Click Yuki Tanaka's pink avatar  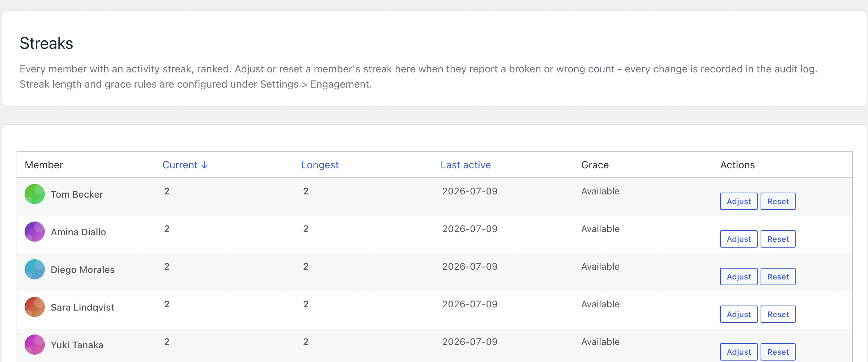tap(35, 345)
